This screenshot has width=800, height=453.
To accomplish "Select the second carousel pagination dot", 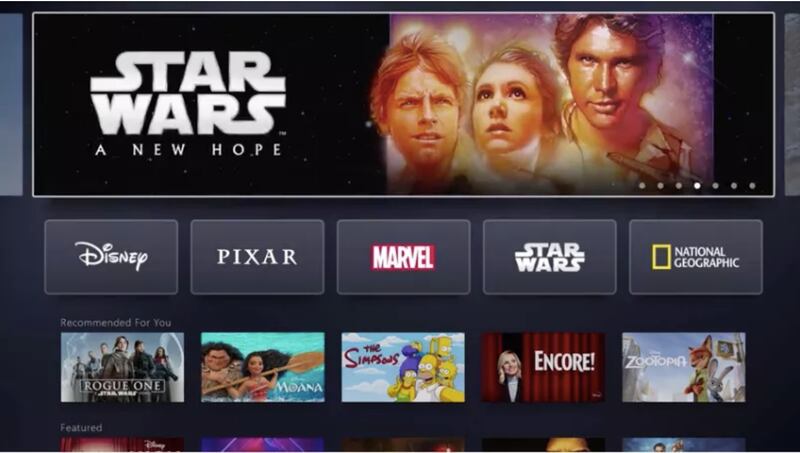I will coord(660,186).
